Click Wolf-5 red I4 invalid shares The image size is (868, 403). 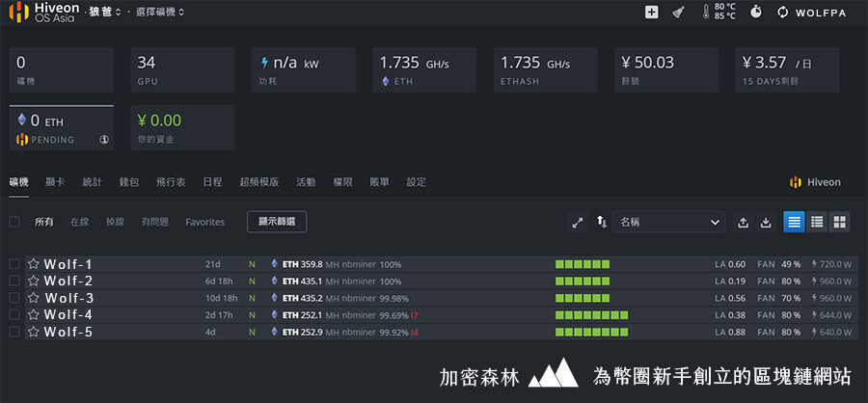[x=414, y=333]
